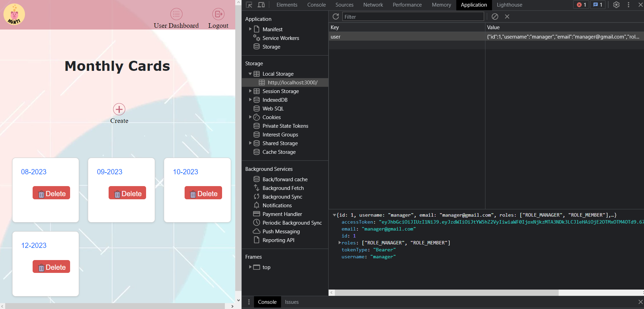Click the Key column header
This screenshot has height=309, width=644.
[x=407, y=27]
